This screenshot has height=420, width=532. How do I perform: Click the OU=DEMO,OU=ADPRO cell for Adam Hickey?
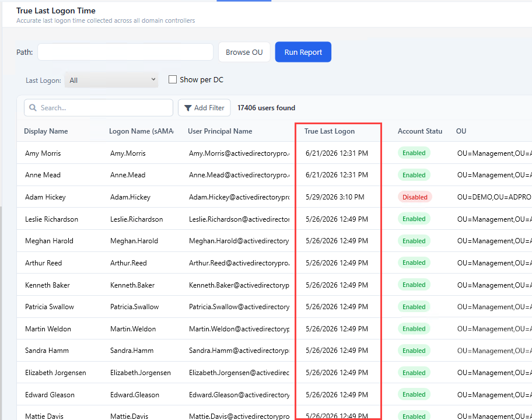click(494, 197)
